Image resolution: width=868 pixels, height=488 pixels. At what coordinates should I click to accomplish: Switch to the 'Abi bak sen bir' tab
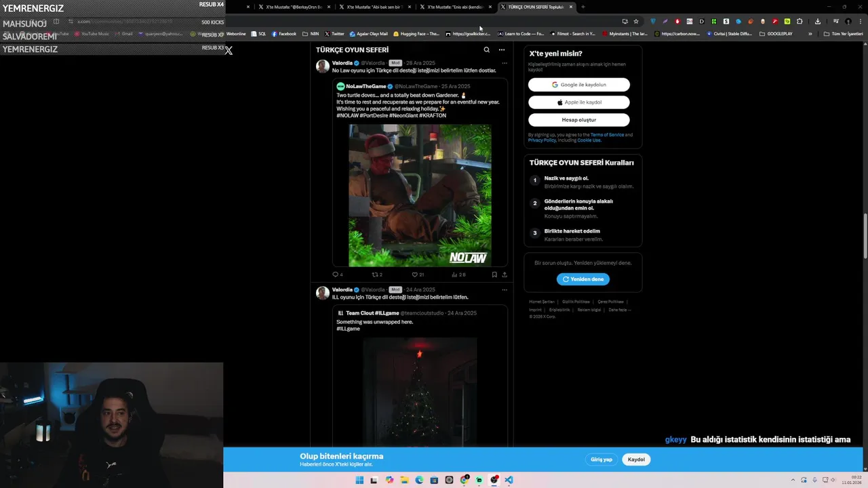pyautogui.click(x=374, y=7)
